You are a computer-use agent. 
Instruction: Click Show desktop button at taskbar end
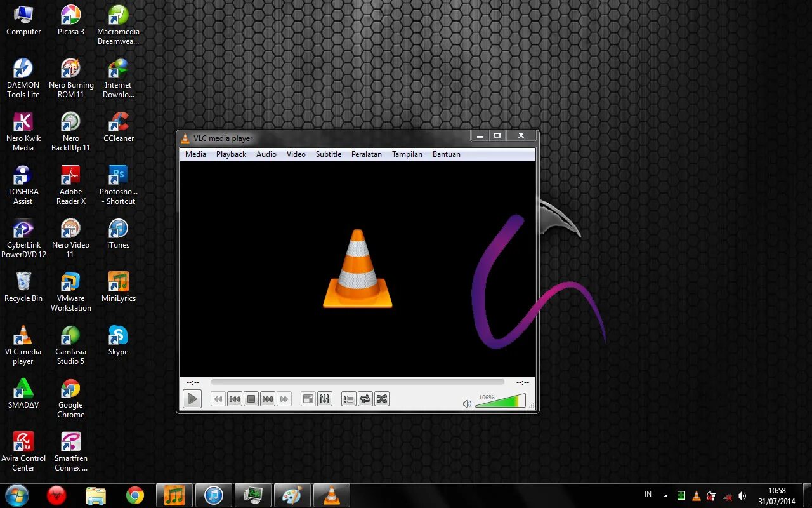pyautogui.click(x=807, y=495)
